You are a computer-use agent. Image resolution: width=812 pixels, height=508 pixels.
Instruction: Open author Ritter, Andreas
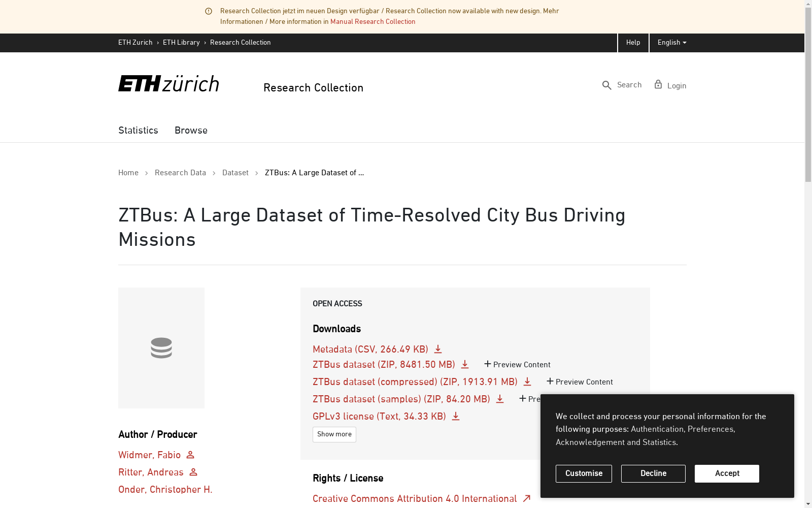(151, 472)
